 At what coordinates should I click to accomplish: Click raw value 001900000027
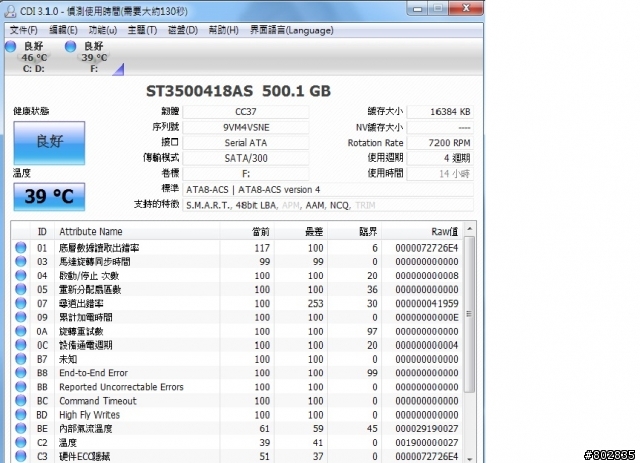427,442
